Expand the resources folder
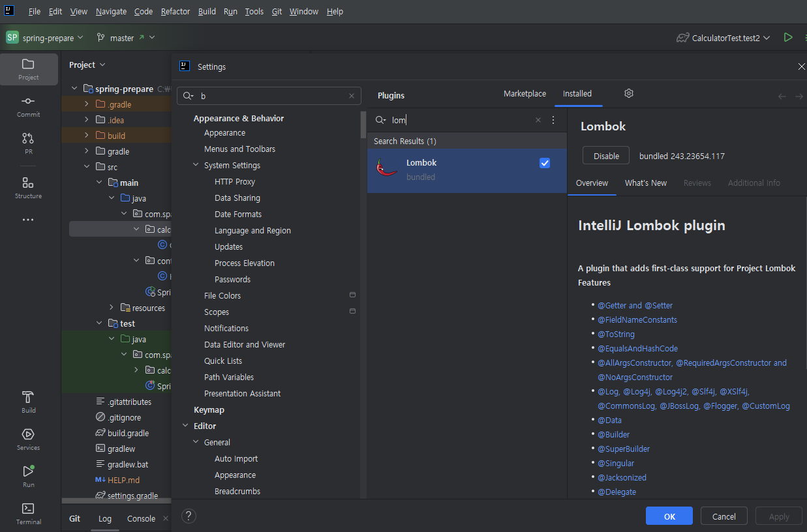 pos(112,308)
